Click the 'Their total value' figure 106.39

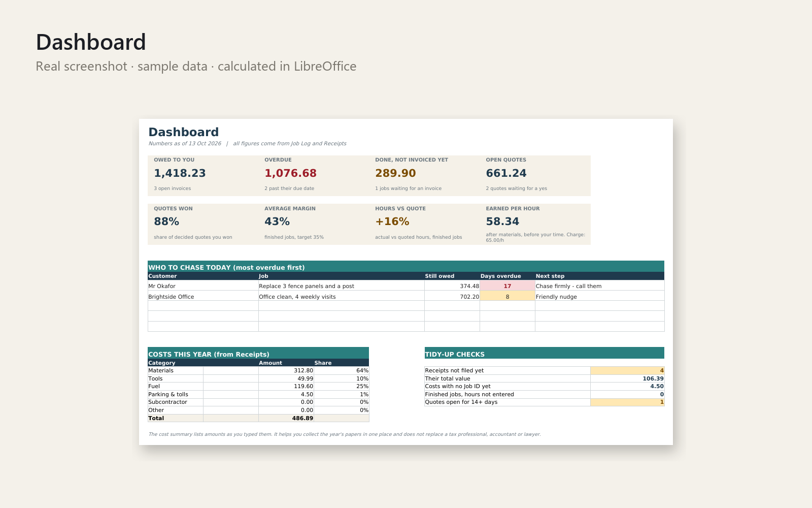click(627, 378)
